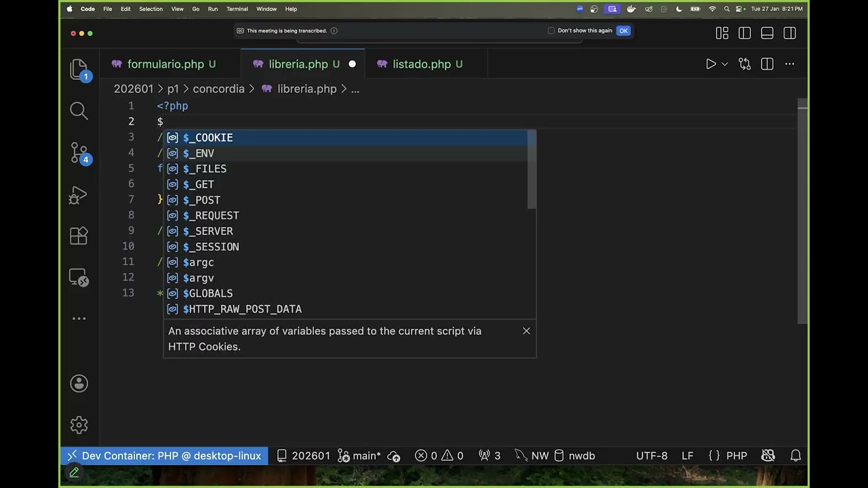The width and height of the screenshot is (868, 488).
Task: Click the screen sharing icon in the menu bar
Action: pos(612,9)
